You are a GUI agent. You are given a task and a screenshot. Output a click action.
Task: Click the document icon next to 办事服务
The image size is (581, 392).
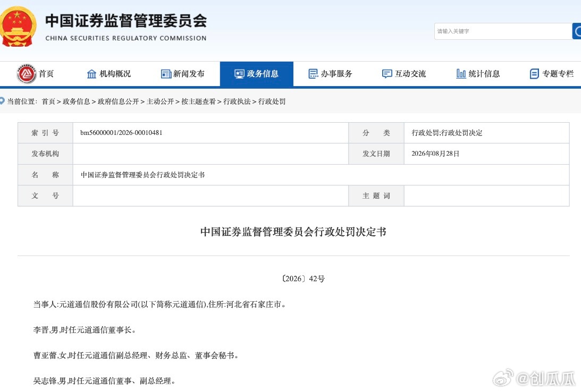[x=313, y=74]
